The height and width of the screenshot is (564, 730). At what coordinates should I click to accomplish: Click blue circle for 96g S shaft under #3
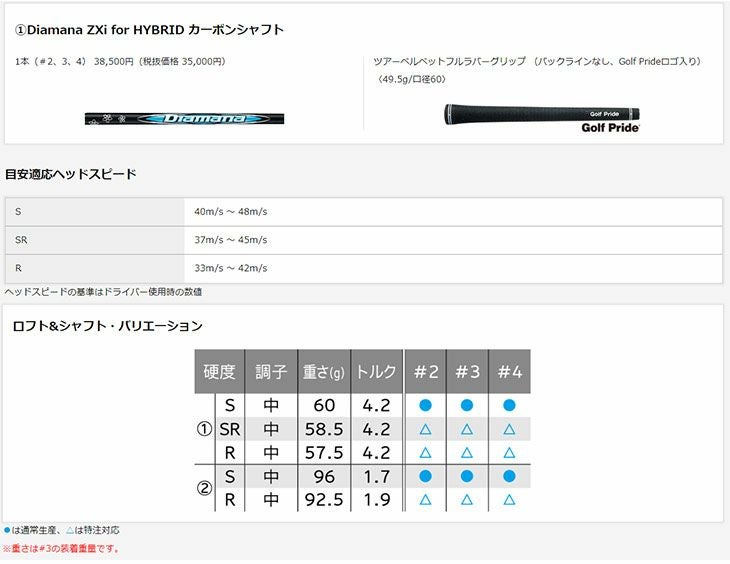click(x=467, y=477)
